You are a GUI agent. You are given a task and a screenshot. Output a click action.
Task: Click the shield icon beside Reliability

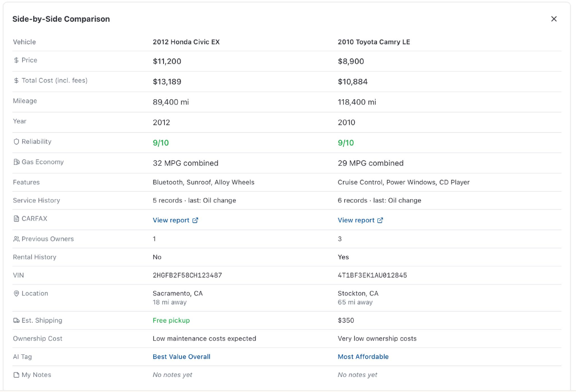[16, 142]
